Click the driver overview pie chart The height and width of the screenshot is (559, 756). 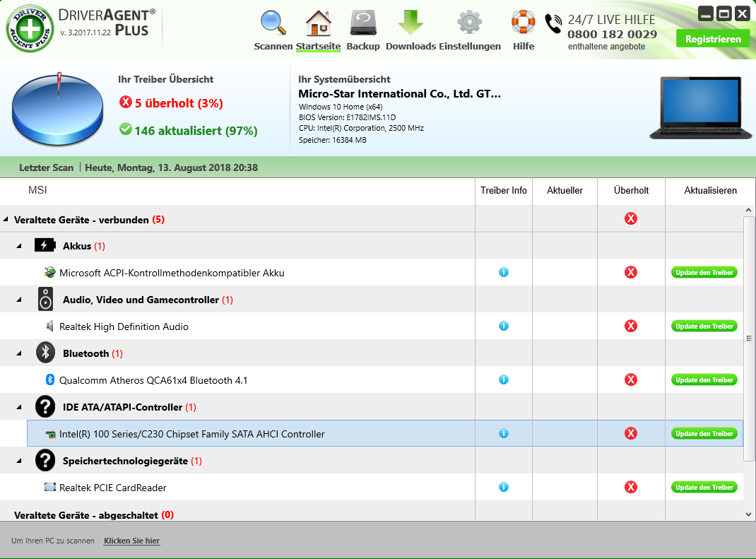57,109
